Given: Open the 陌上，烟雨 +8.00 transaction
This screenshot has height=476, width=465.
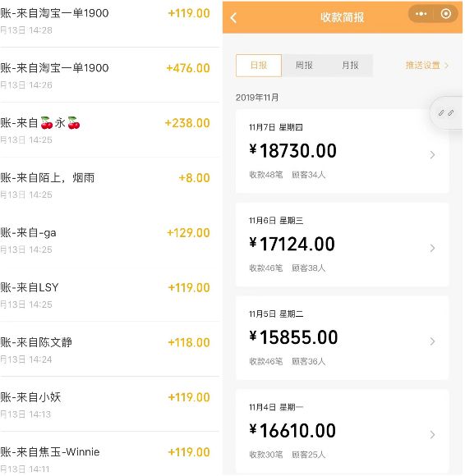Looking at the screenshot, I should (109, 185).
